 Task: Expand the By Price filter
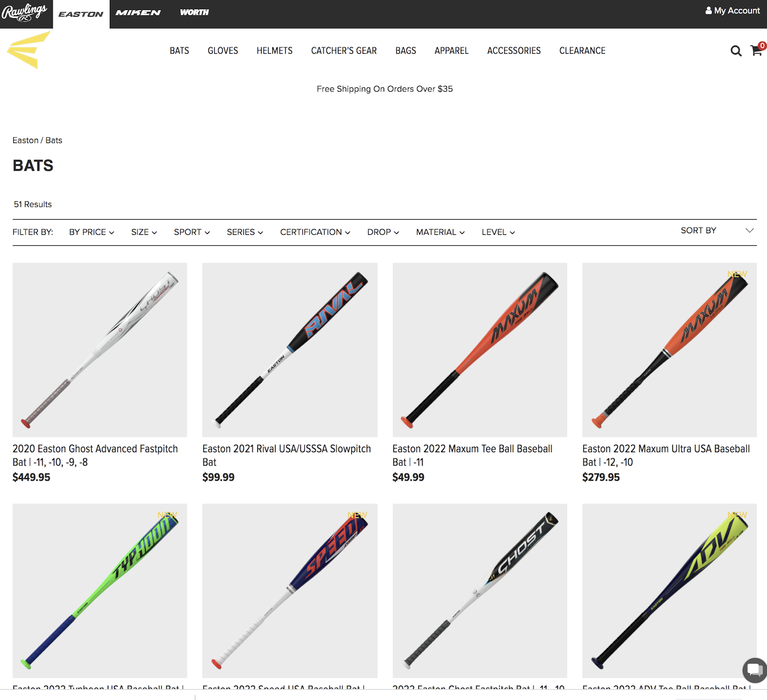click(92, 232)
